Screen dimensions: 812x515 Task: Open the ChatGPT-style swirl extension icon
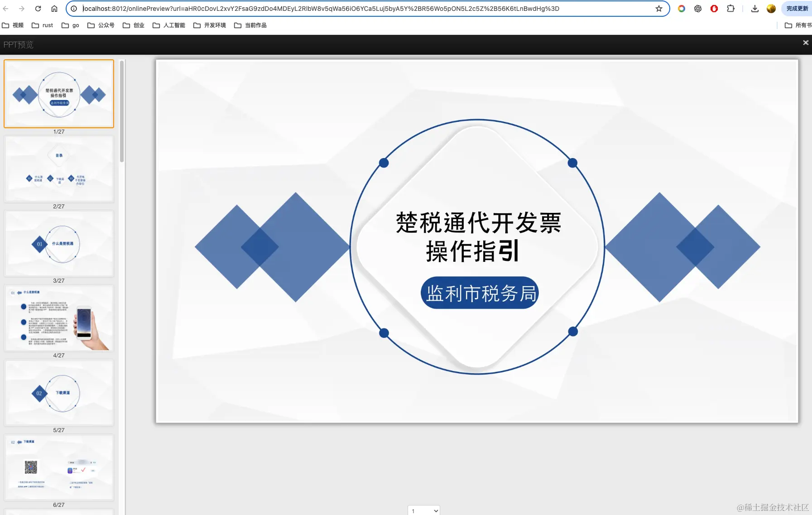click(698, 9)
